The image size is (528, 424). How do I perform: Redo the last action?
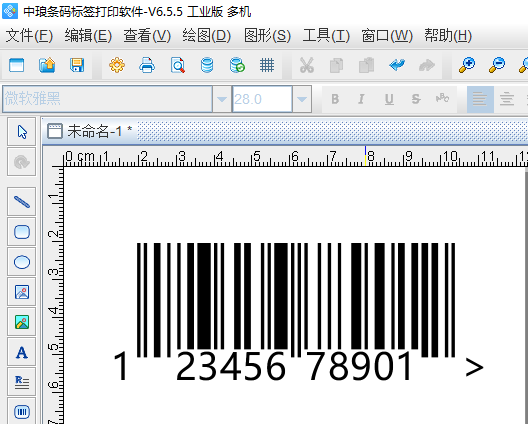pyautogui.click(x=427, y=65)
